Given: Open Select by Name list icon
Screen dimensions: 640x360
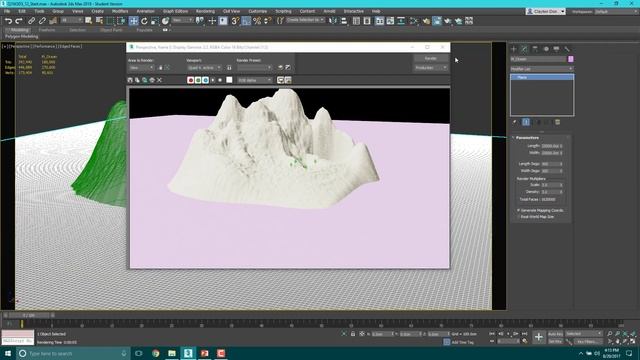Looking at the screenshot, I should (x=99, y=21).
